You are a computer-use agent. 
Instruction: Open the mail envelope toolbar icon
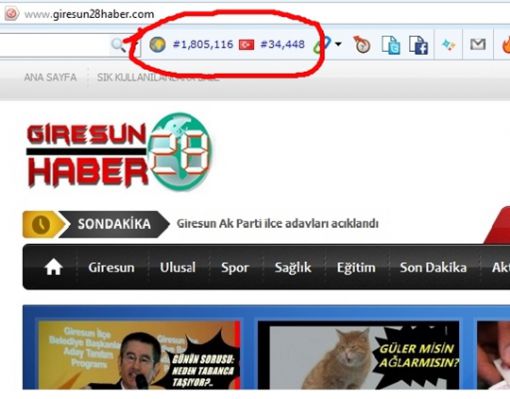478,44
